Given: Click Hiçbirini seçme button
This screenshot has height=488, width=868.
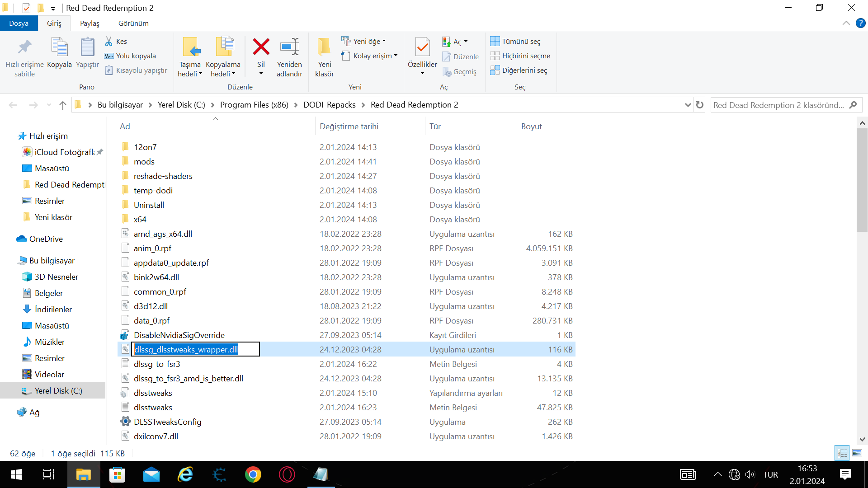Looking at the screenshot, I should (x=520, y=56).
